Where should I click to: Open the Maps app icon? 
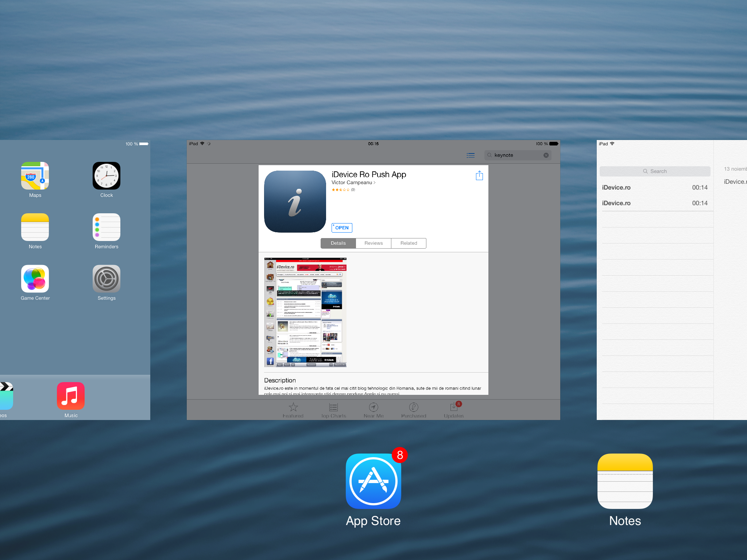point(35,176)
